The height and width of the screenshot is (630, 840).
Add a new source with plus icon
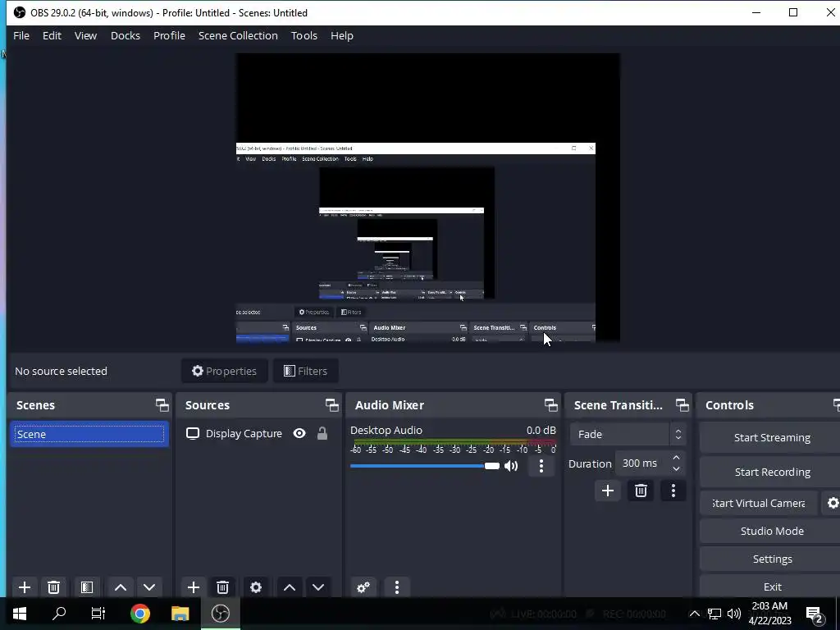194,587
